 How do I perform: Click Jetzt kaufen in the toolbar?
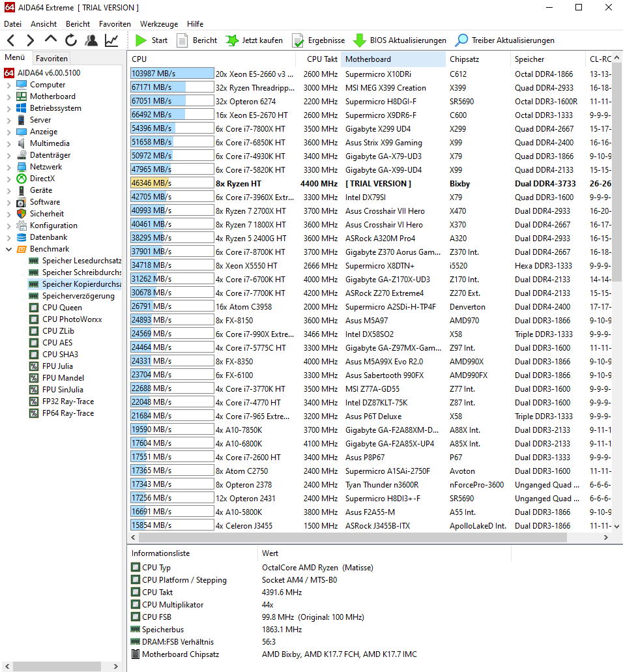pos(254,40)
